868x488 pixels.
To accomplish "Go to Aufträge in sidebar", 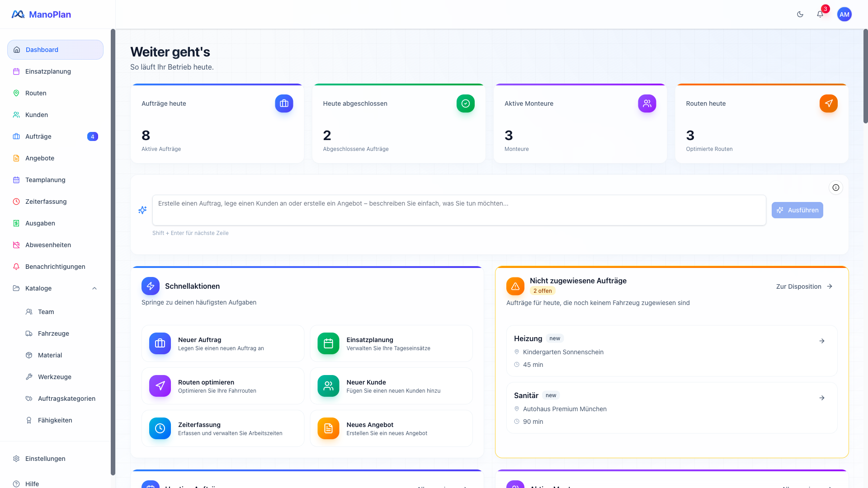I will pyautogui.click(x=38, y=136).
